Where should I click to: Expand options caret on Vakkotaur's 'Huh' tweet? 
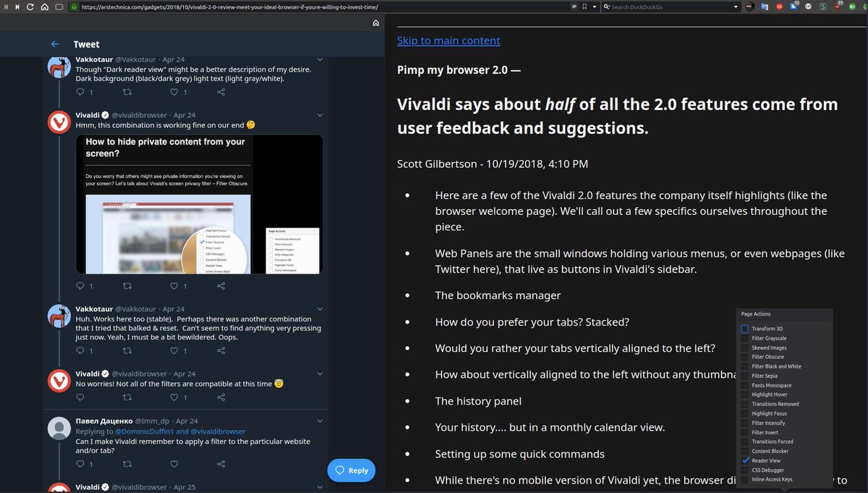[x=319, y=308]
